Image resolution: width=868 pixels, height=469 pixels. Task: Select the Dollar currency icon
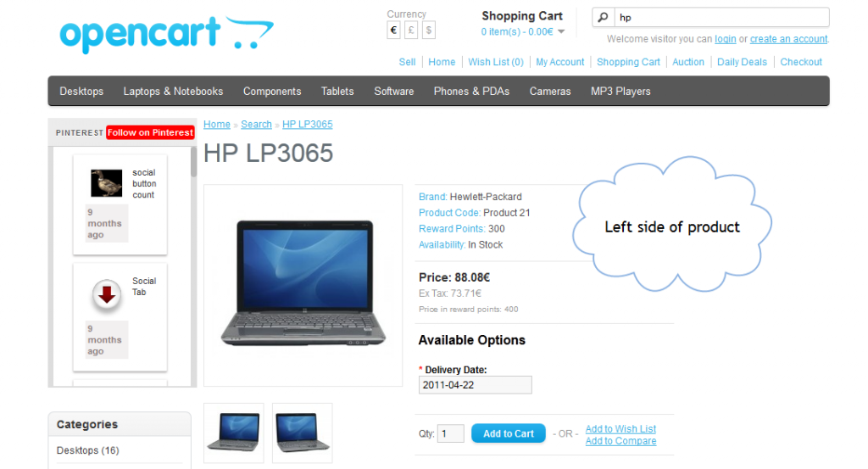[428, 30]
